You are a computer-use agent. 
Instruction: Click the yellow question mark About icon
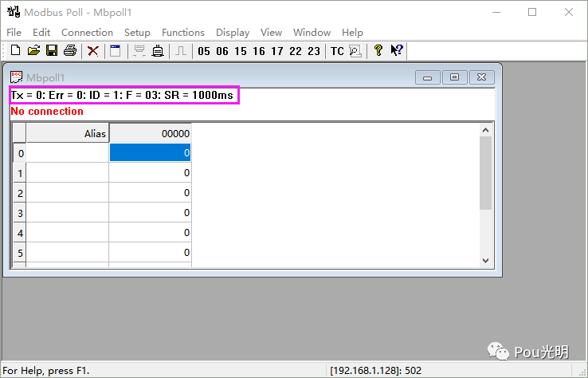click(378, 50)
